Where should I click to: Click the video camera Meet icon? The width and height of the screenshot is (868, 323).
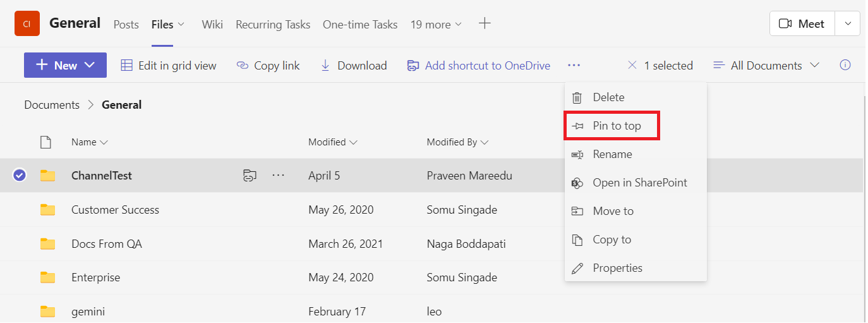coord(785,24)
